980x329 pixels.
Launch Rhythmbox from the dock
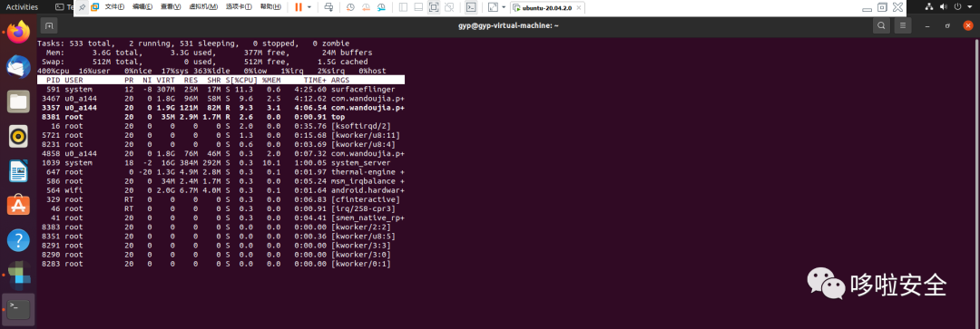(19, 135)
